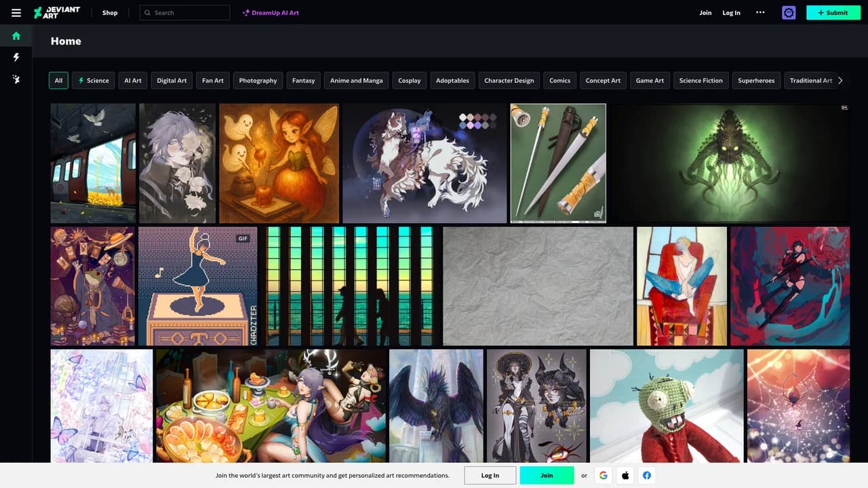Select the Concept Art category

[x=603, y=81]
